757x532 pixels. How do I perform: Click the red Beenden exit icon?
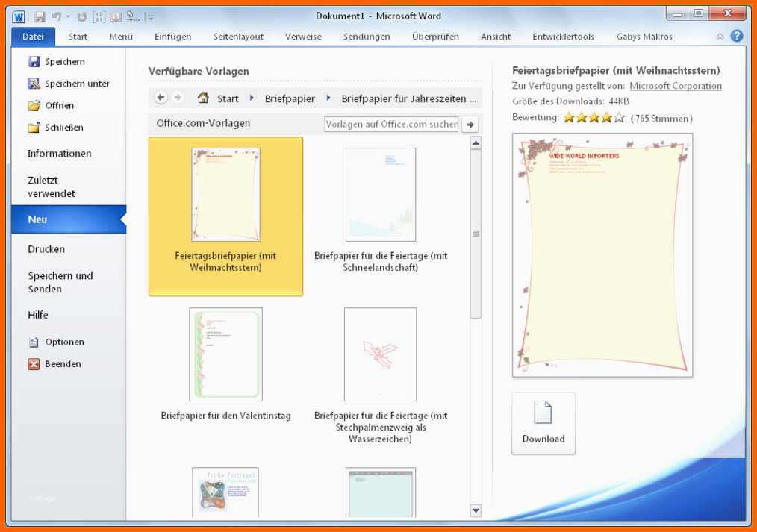click(34, 364)
